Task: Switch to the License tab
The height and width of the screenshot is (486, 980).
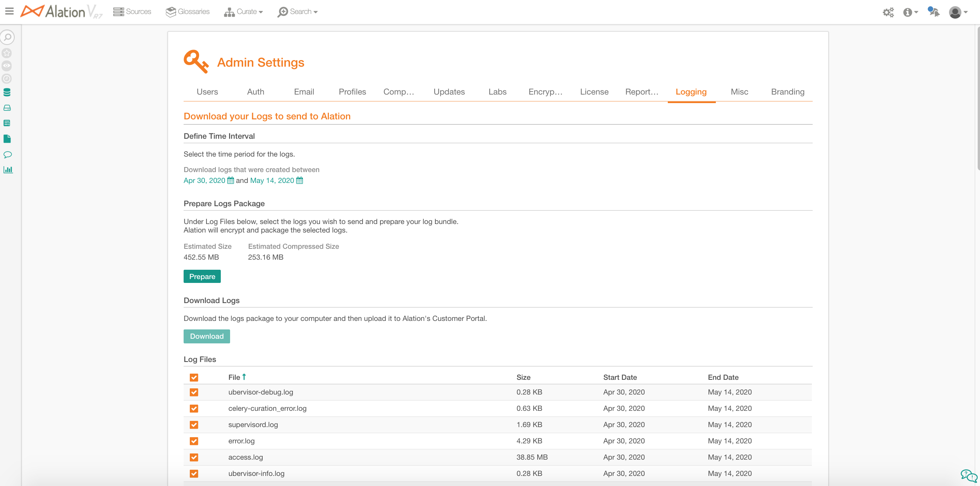Action: point(595,92)
